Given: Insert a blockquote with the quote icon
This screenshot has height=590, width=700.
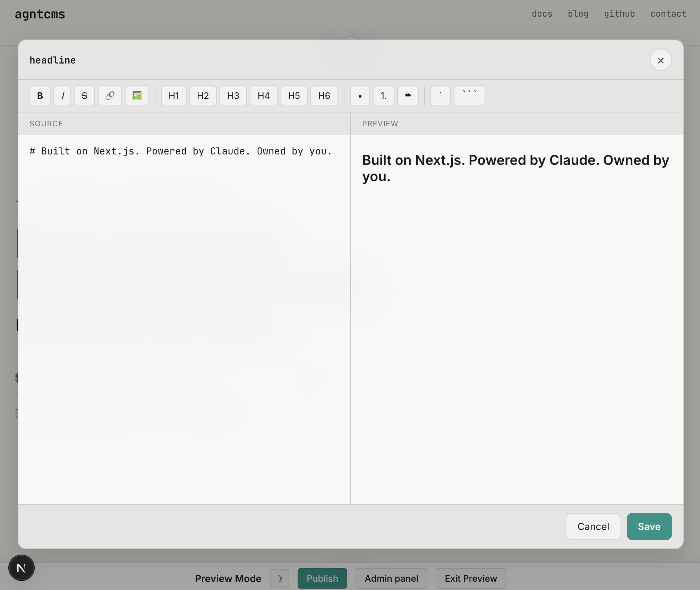Looking at the screenshot, I should (408, 96).
